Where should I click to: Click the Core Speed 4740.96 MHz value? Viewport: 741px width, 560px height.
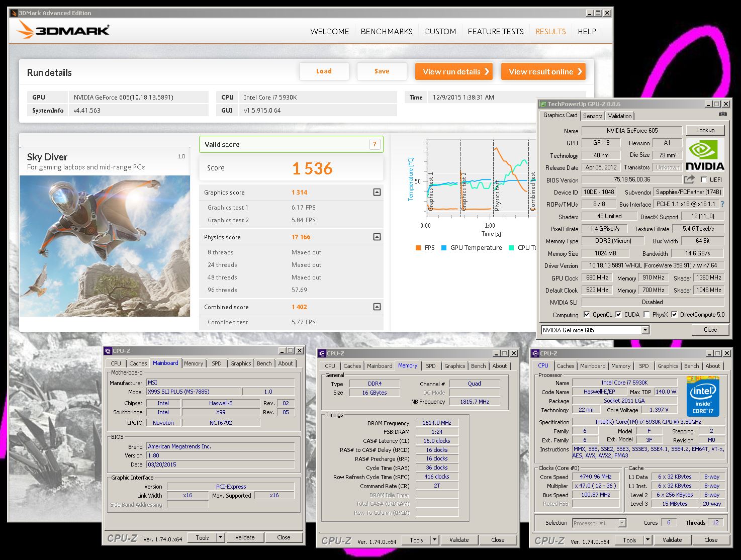click(596, 477)
